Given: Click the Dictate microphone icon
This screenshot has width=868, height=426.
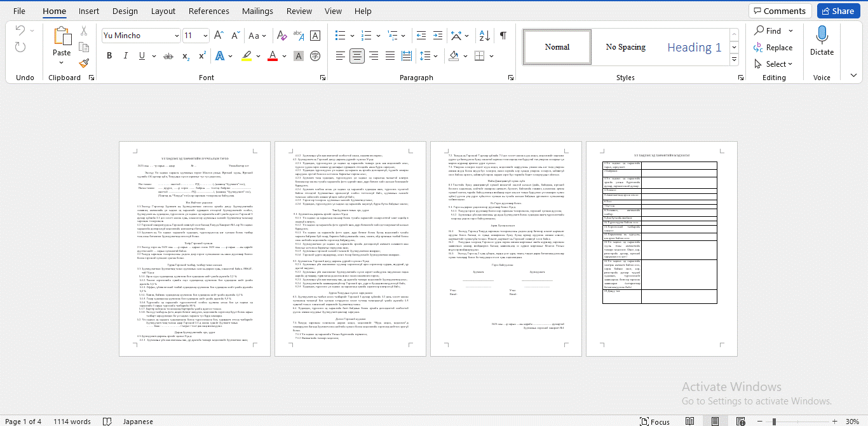Looking at the screenshot, I should (x=822, y=36).
